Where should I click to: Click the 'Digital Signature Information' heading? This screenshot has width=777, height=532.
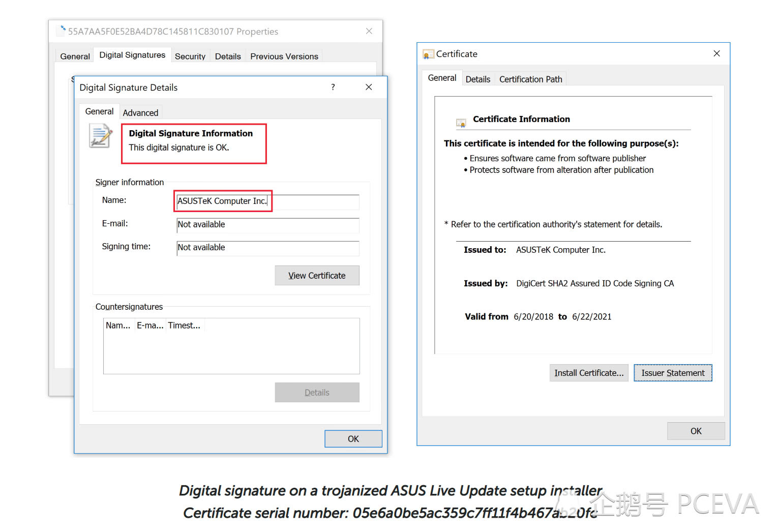coord(191,133)
